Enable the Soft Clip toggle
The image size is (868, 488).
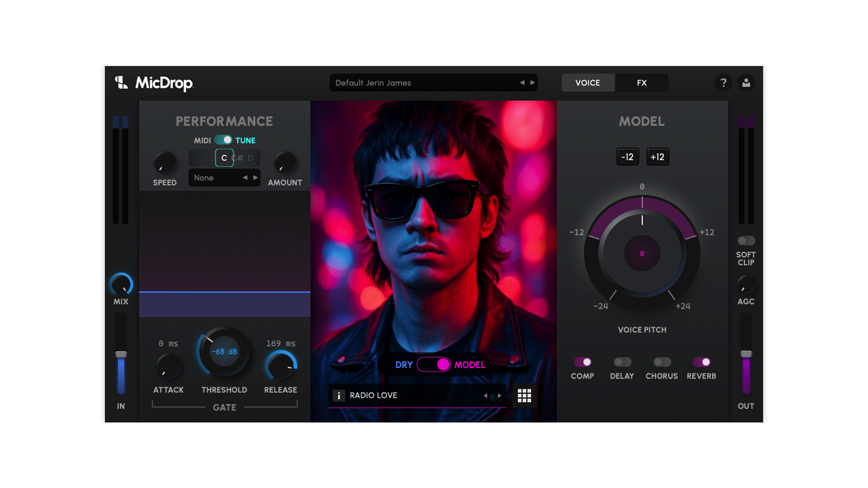[746, 241]
